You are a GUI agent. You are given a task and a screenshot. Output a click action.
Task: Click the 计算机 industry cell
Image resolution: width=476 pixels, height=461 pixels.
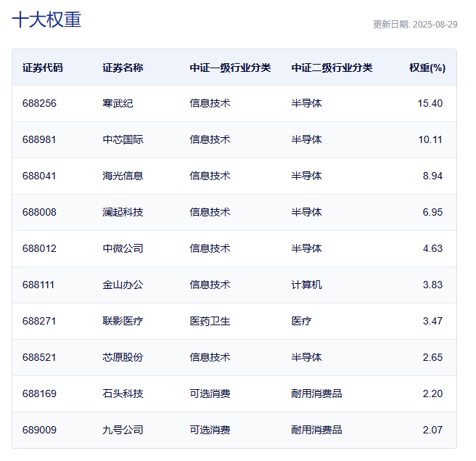tap(307, 285)
